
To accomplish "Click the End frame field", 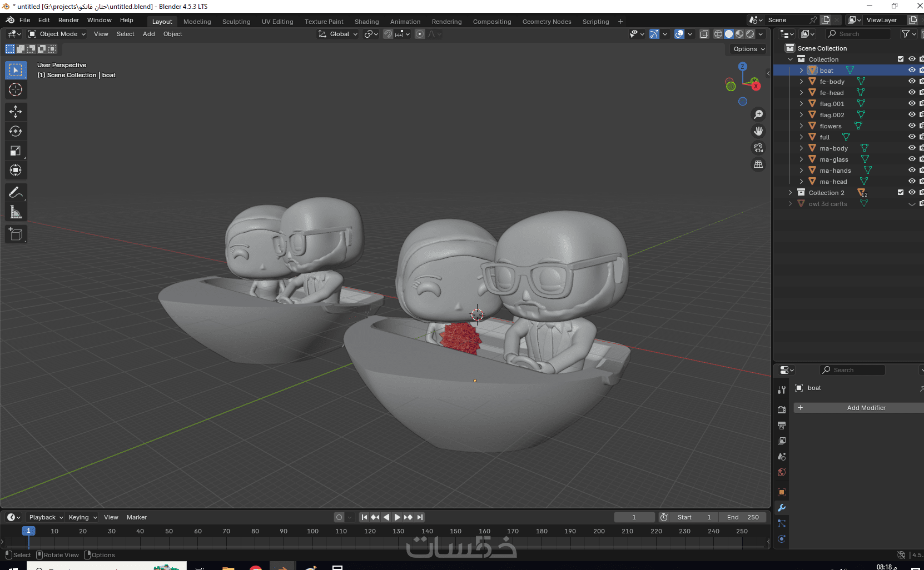I will pyautogui.click(x=742, y=517).
